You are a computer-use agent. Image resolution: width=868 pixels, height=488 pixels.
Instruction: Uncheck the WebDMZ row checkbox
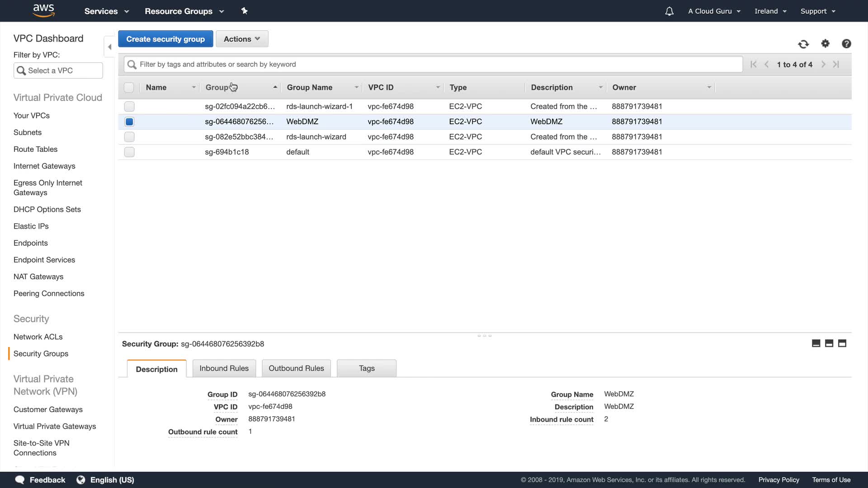point(129,122)
